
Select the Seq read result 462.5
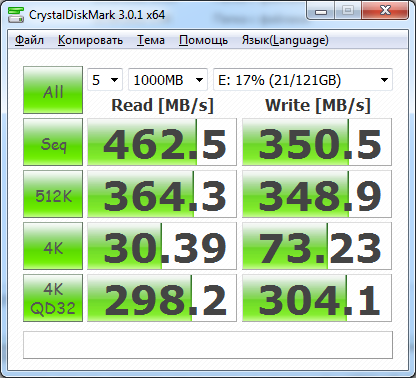point(162,142)
